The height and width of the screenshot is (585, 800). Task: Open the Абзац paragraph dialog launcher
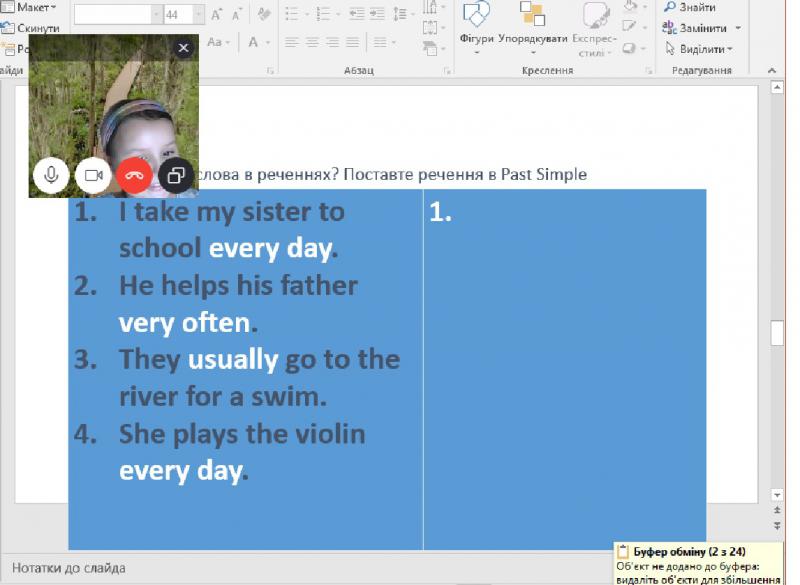click(x=447, y=71)
